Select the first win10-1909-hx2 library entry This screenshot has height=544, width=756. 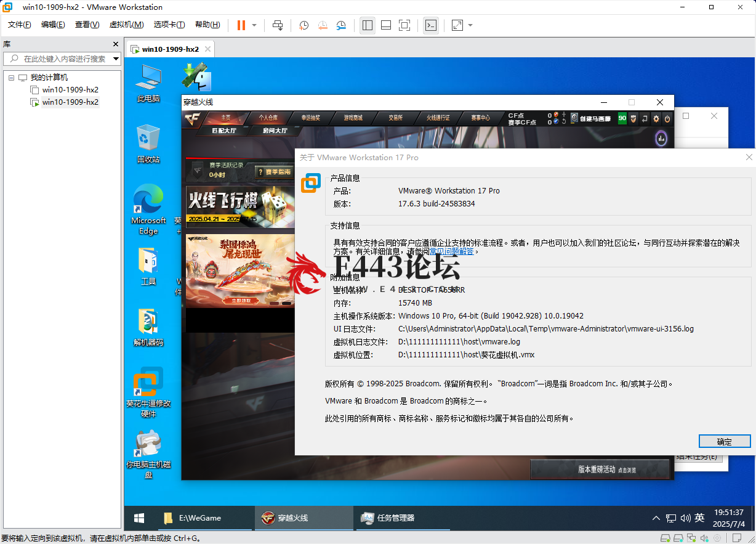(x=65, y=89)
